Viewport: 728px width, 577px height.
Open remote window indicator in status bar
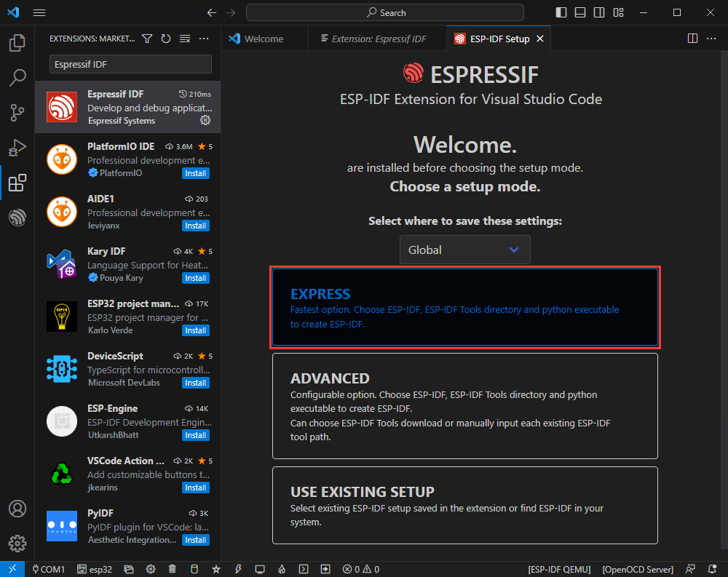click(12, 569)
